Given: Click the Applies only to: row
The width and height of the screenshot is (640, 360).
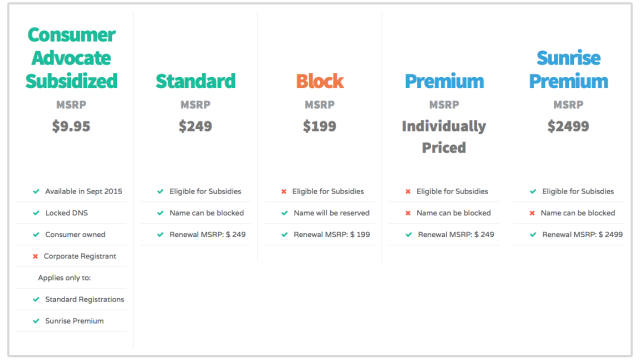Looking at the screenshot, I should pyautogui.click(x=71, y=278).
